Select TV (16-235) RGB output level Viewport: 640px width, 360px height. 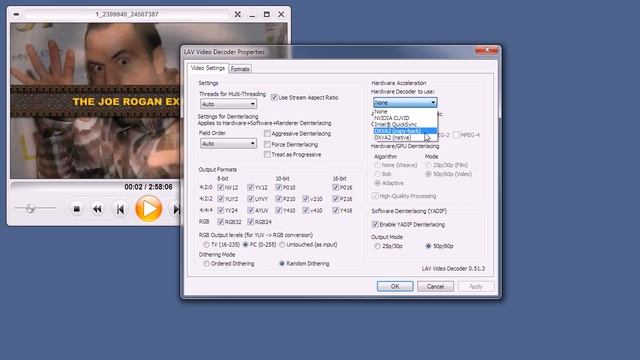pos(207,244)
